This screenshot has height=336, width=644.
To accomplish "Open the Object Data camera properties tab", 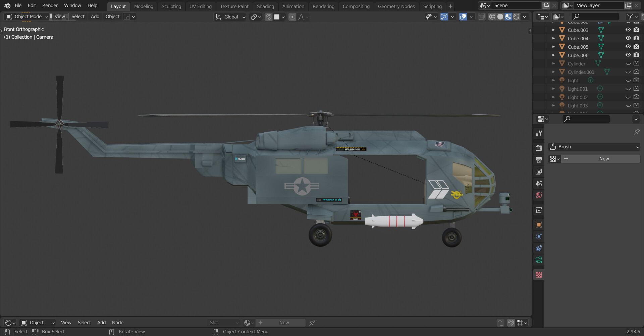I will coord(539,260).
